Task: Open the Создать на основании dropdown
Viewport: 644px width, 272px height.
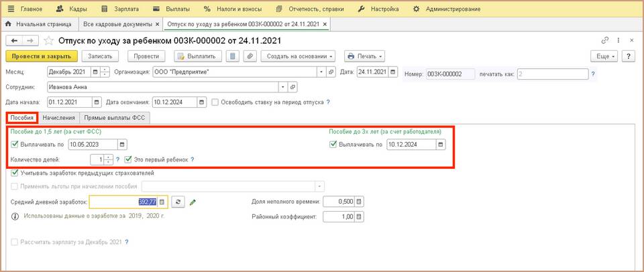Action: coord(298,56)
